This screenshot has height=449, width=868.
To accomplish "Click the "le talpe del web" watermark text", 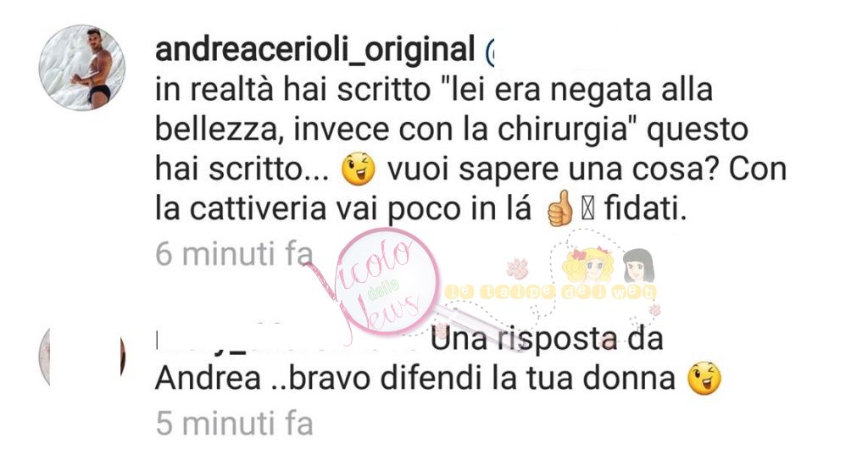I will pyautogui.click(x=551, y=292).
